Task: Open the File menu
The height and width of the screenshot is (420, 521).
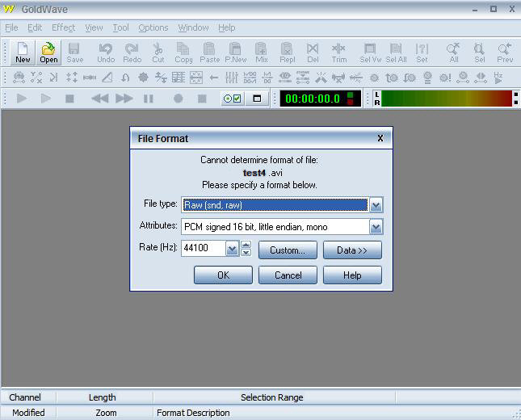Action: click(11, 27)
